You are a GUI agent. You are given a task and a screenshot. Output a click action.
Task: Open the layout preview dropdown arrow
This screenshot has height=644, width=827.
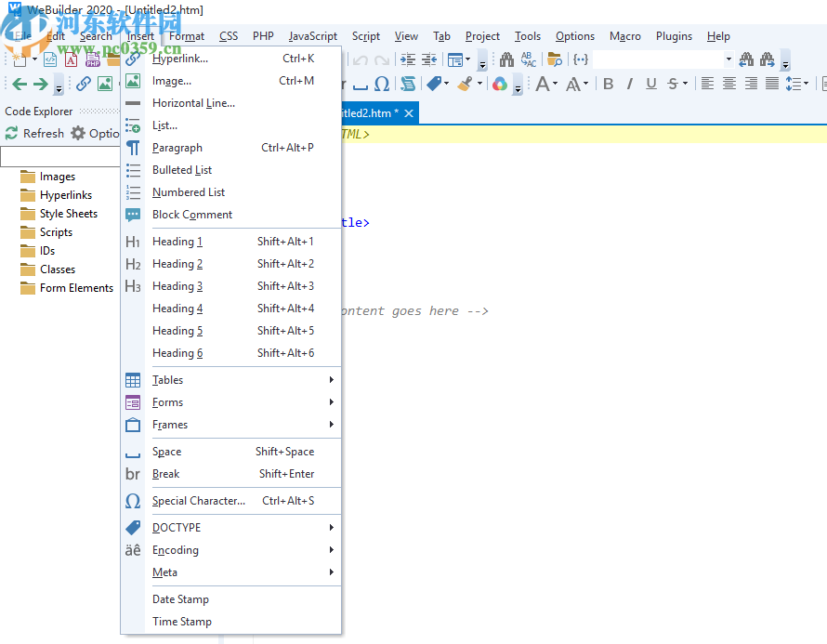point(467,59)
